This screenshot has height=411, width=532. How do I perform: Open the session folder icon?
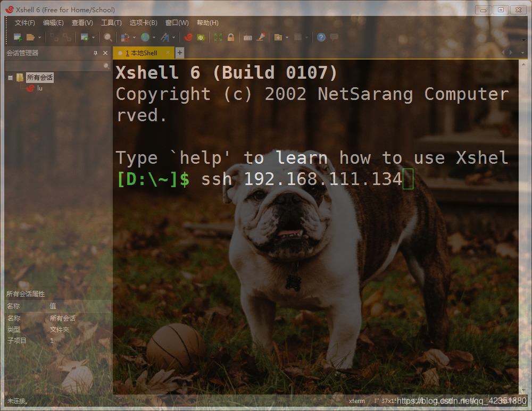pyautogui.click(x=30, y=37)
